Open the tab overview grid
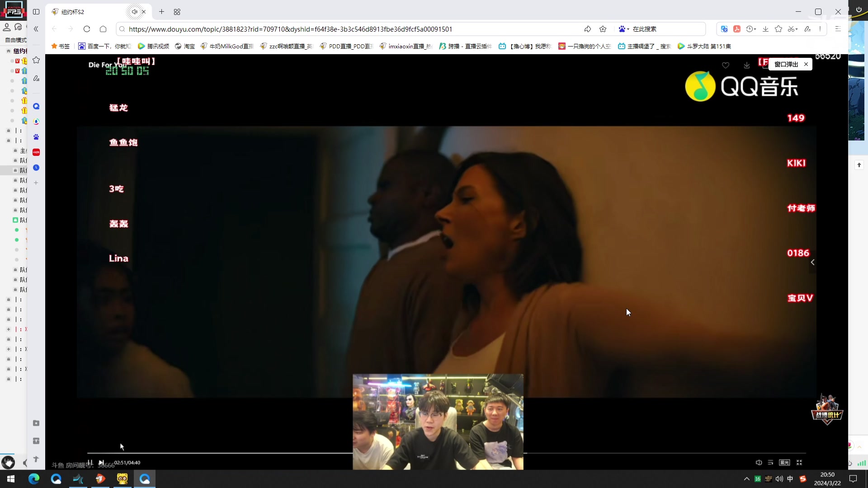This screenshot has width=868, height=488. tap(177, 12)
